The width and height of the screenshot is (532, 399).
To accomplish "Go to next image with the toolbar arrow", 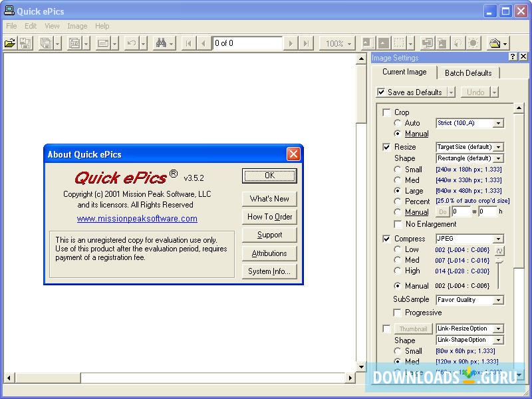I will click(291, 43).
